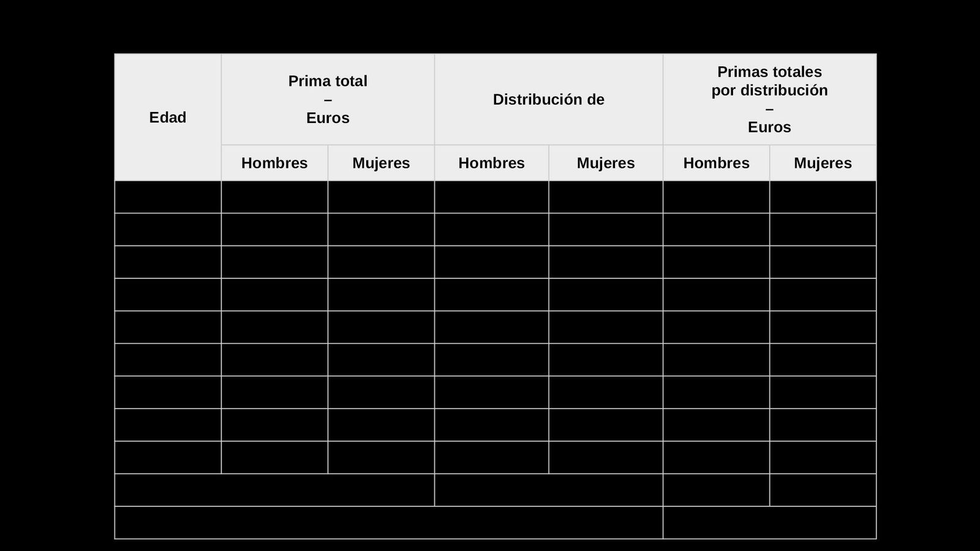The image size is (980, 551).
Task: Select merged cell below the Distribución de columns
Action: tap(548, 490)
